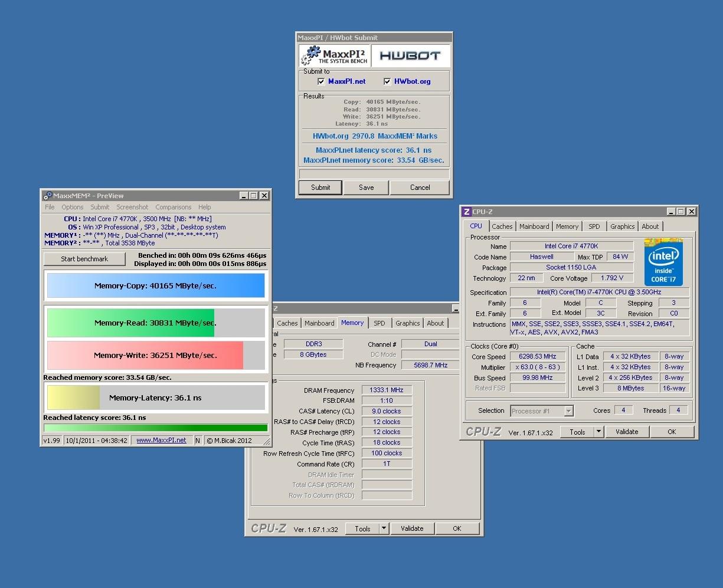723x588 pixels.
Task: Click the Memory-Copy blue result bar
Action: click(x=156, y=285)
